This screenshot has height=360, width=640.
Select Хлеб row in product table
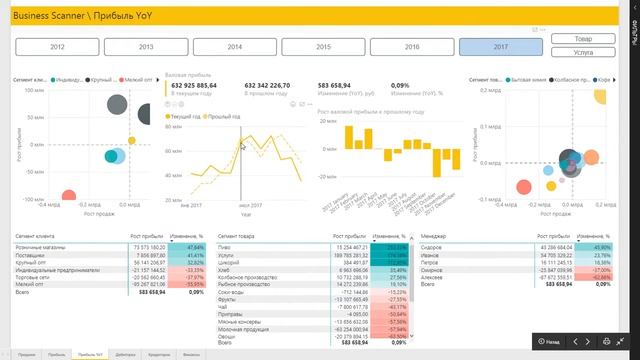312,270
